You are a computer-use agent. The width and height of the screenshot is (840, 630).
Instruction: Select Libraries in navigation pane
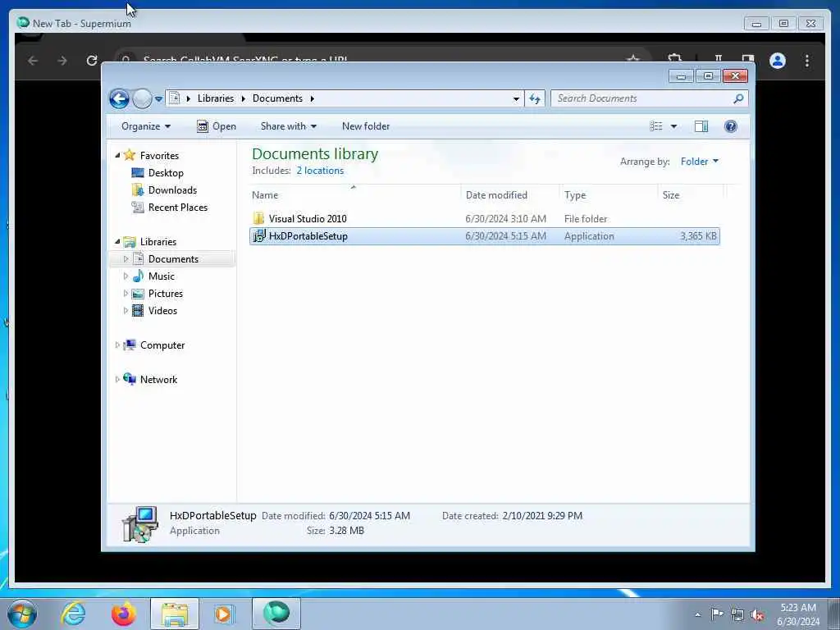(158, 242)
